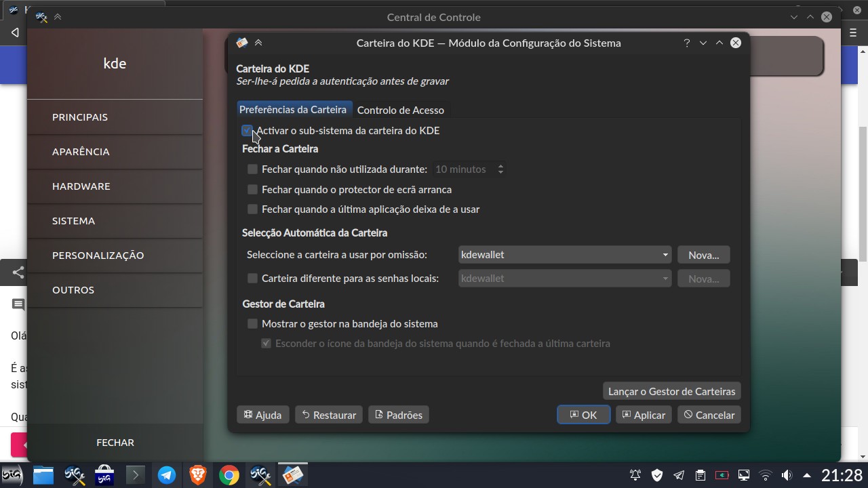This screenshot has width=868, height=488.
Task: Click the volume icon in the tray
Action: 787,475
